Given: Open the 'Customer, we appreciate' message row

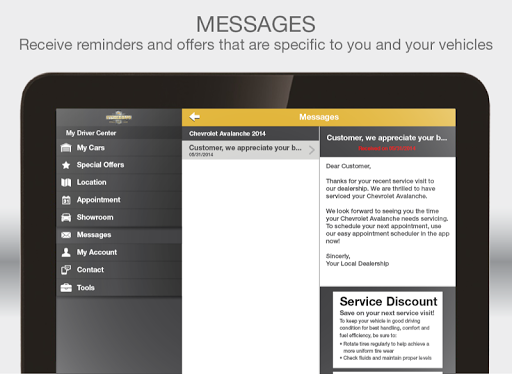Looking at the screenshot, I should click(x=251, y=150).
